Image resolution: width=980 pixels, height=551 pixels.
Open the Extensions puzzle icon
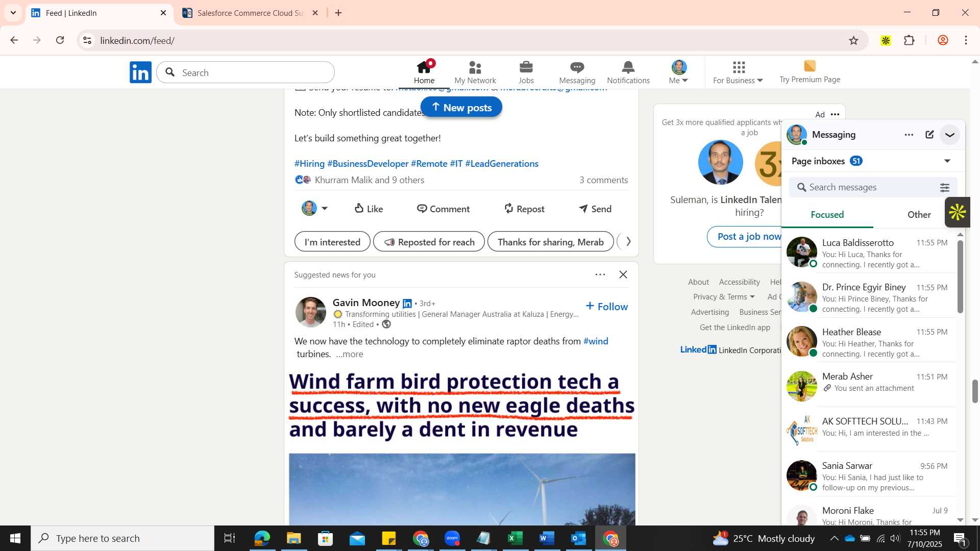tap(909, 41)
